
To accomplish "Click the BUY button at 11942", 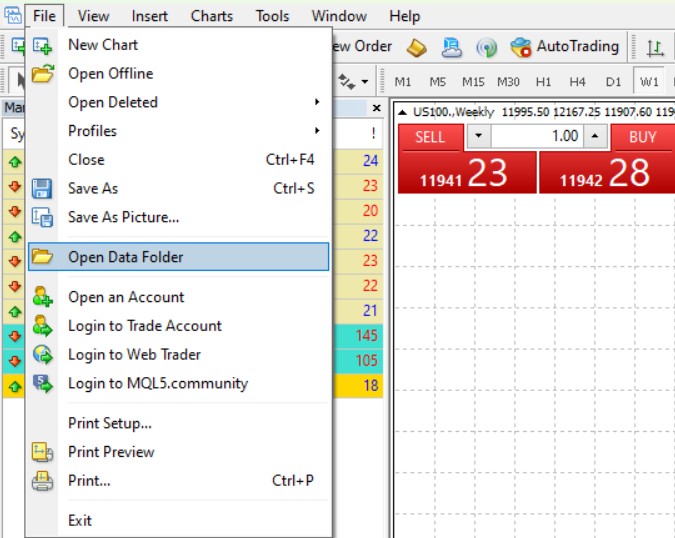I will pyautogui.click(x=607, y=173).
